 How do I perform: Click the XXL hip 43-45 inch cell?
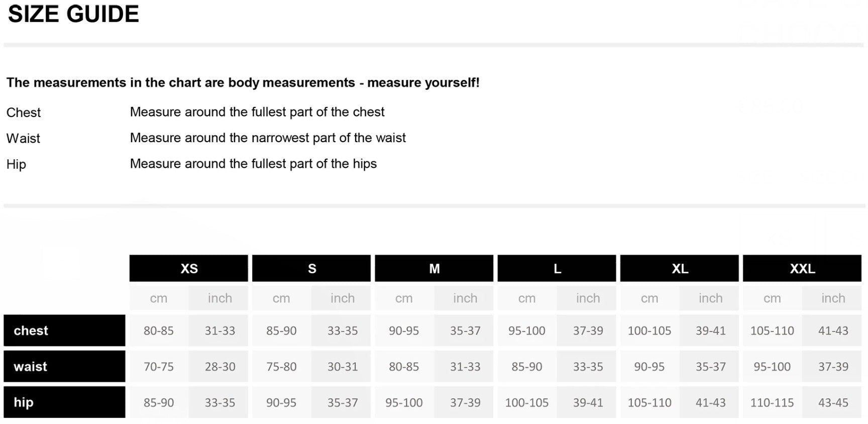833,403
